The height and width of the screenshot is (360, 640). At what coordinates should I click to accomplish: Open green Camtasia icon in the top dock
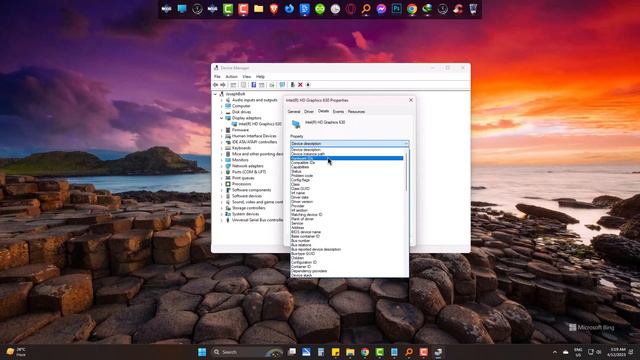pos(228,9)
